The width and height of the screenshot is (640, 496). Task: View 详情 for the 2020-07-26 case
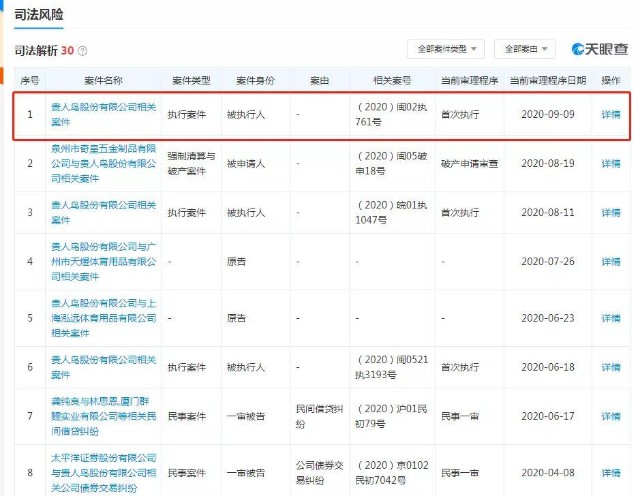point(611,261)
